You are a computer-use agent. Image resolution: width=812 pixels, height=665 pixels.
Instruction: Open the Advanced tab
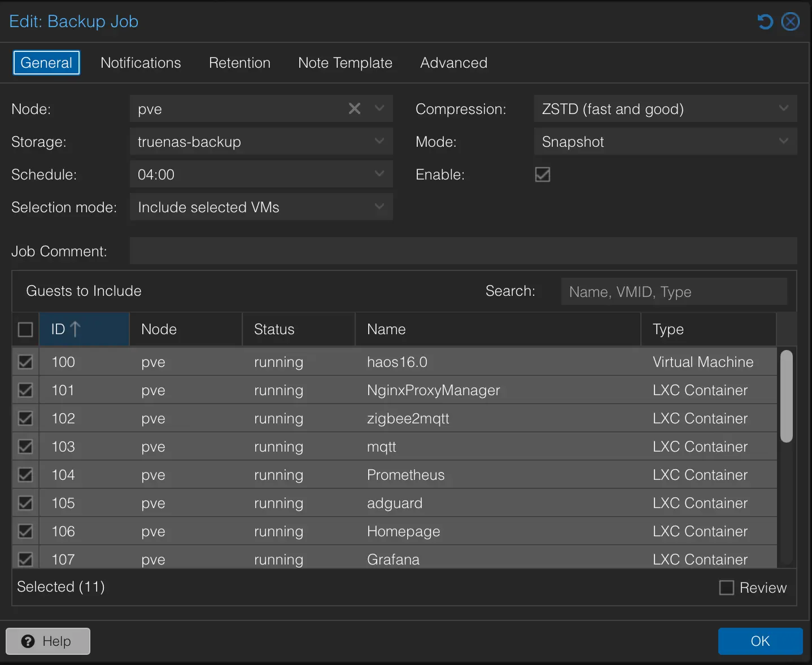[453, 63]
